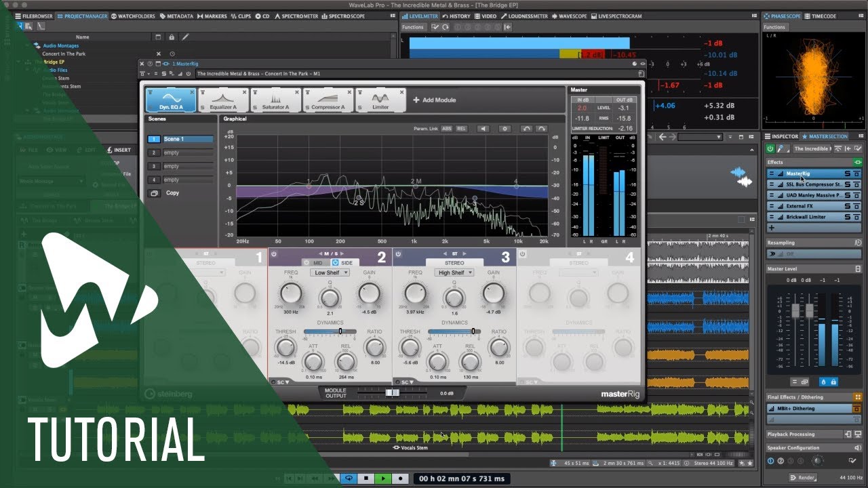Enable REL parameter link
Screen dimensions: 868x488
(461, 128)
